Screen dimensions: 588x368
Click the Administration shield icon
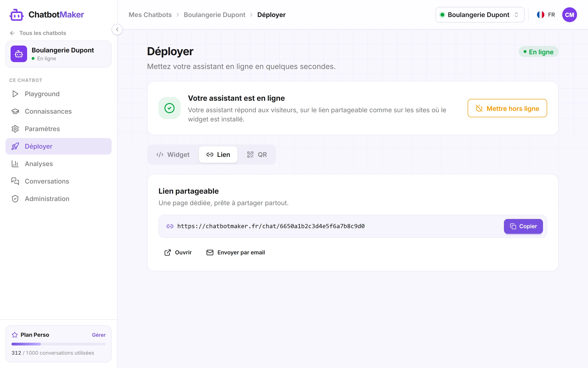15,199
